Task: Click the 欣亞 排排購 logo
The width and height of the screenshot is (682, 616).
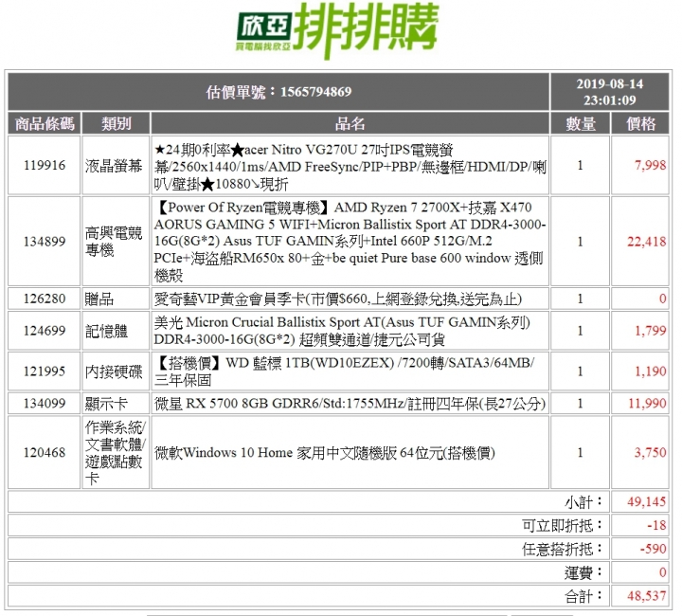Action: click(337, 30)
